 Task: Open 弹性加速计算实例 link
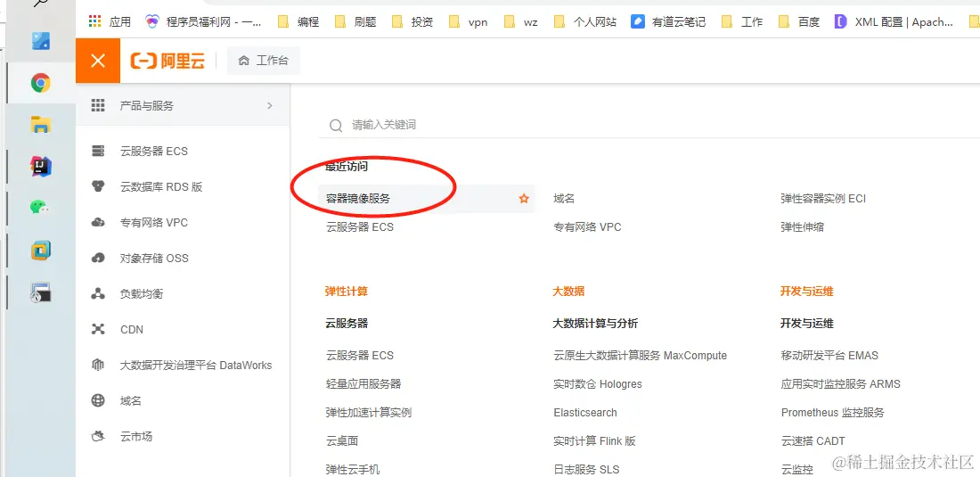369,413
